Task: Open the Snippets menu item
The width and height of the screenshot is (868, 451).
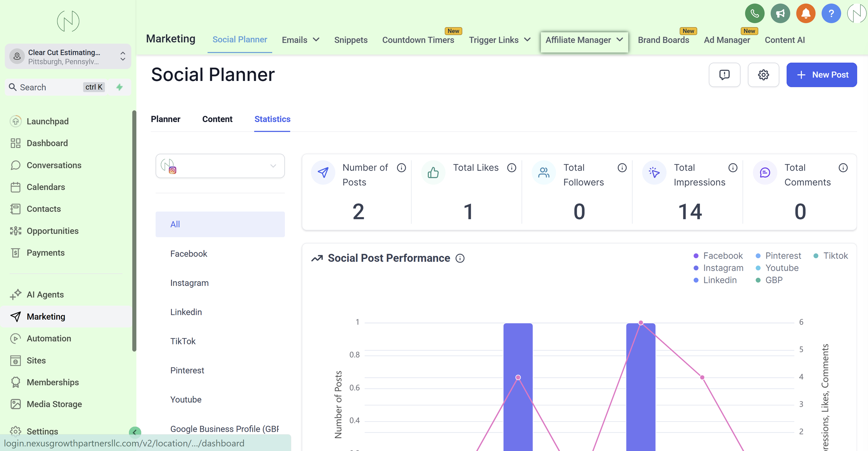Action: (x=351, y=40)
